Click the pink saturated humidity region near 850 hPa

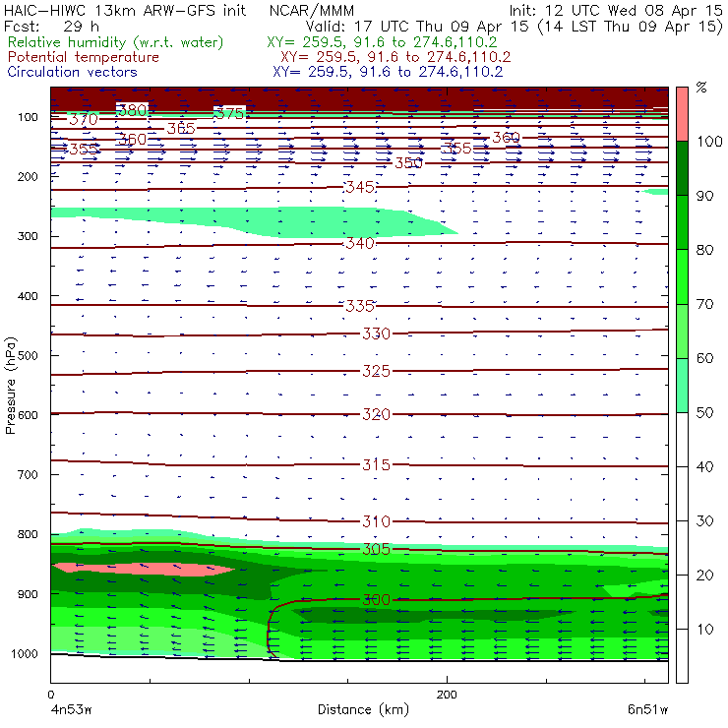(x=144, y=570)
